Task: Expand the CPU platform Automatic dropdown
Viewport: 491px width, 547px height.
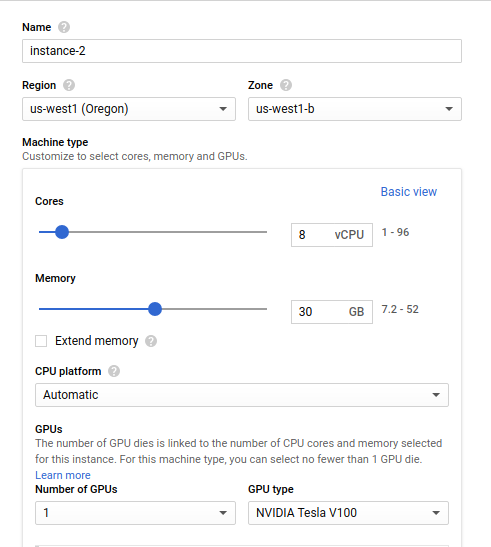Action: pos(242,395)
